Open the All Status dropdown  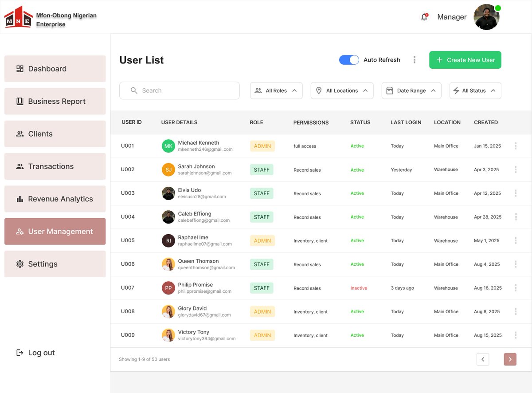[x=475, y=90]
